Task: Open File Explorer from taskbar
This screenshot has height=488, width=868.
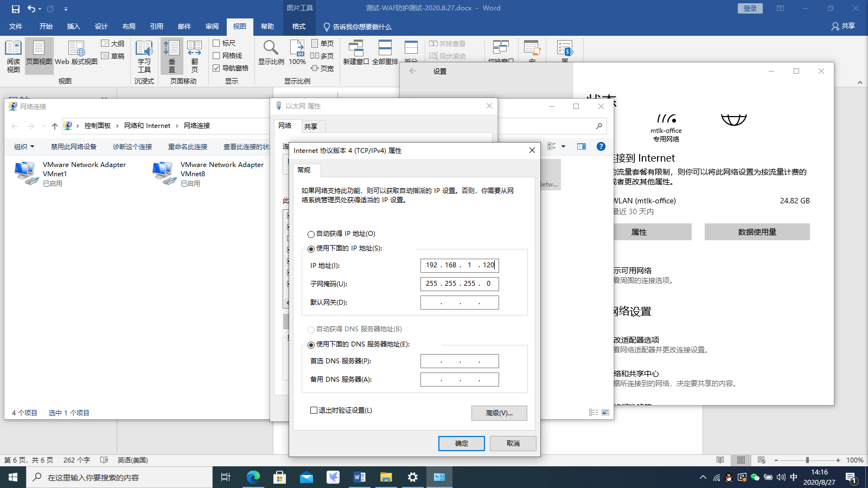Action: 386,477
